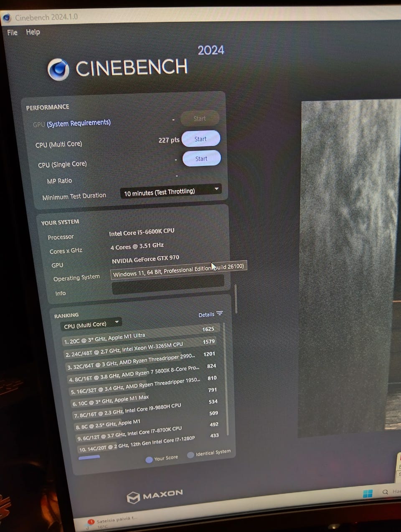Select ranking row Intel Core i9-9880H CPU
Image resolution: width=401 pixels, height=532 pixels.
click(147, 408)
